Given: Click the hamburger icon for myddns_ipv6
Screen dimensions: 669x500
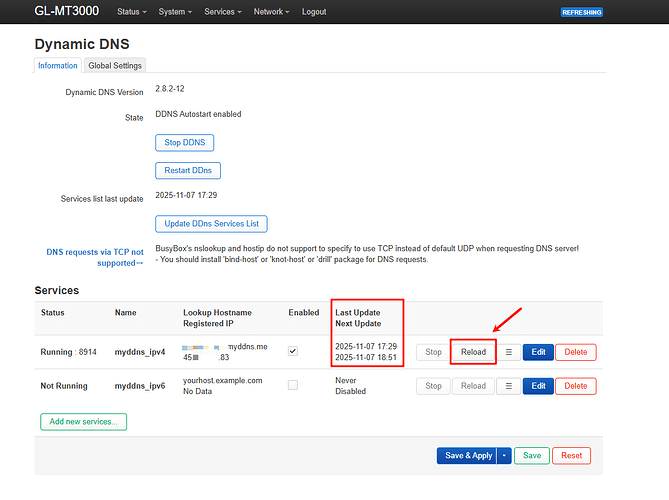Looking at the screenshot, I should (x=508, y=386).
